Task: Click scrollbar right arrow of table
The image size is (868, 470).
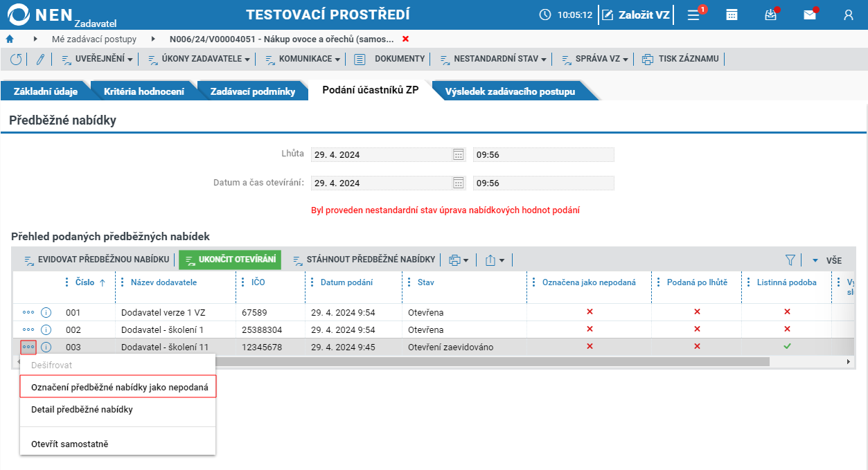Action: (848, 362)
